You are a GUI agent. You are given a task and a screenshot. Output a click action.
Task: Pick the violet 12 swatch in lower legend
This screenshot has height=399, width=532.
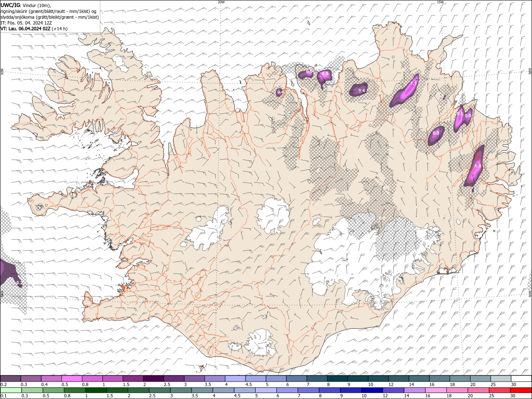[x=393, y=390]
